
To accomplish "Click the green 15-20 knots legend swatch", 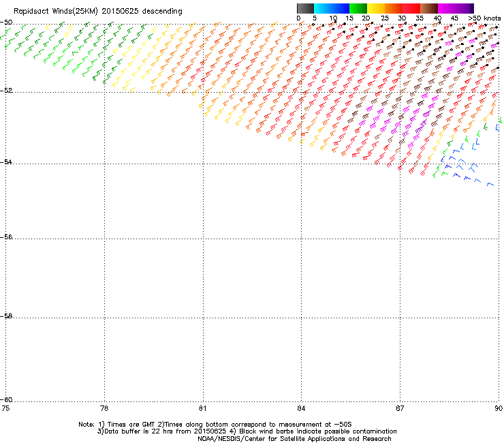I will click(358, 8).
